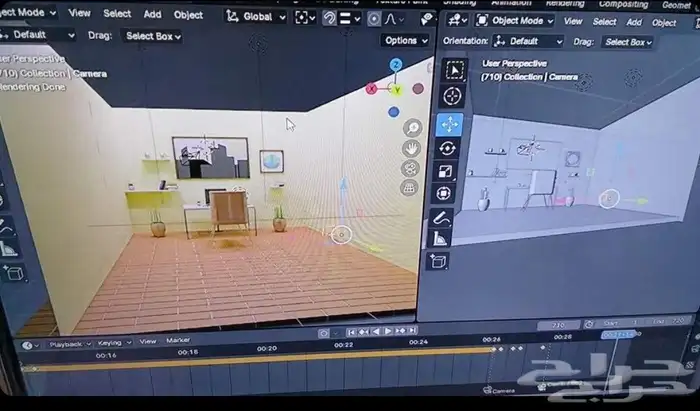
Task: Click the blue timeline playhead handle
Action: pyautogui.click(x=619, y=335)
